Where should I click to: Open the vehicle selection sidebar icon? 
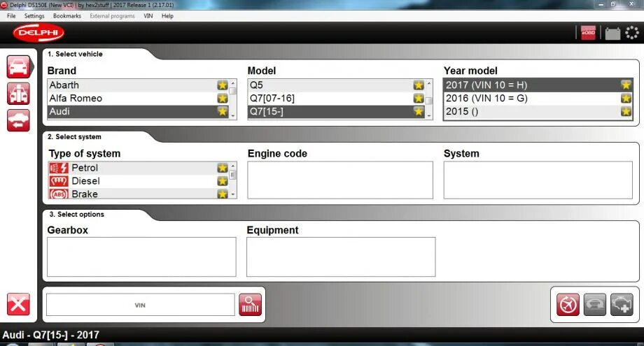[18, 67]
